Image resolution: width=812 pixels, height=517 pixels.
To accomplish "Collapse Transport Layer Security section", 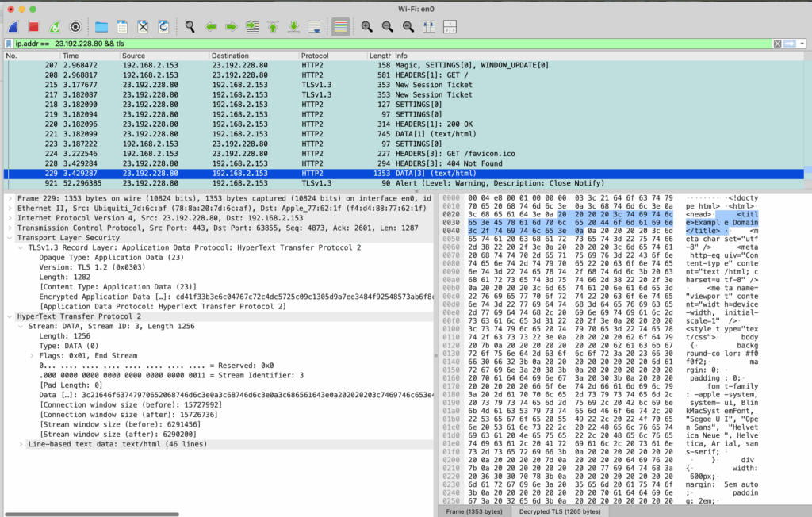I will click(x=10, y=238).
